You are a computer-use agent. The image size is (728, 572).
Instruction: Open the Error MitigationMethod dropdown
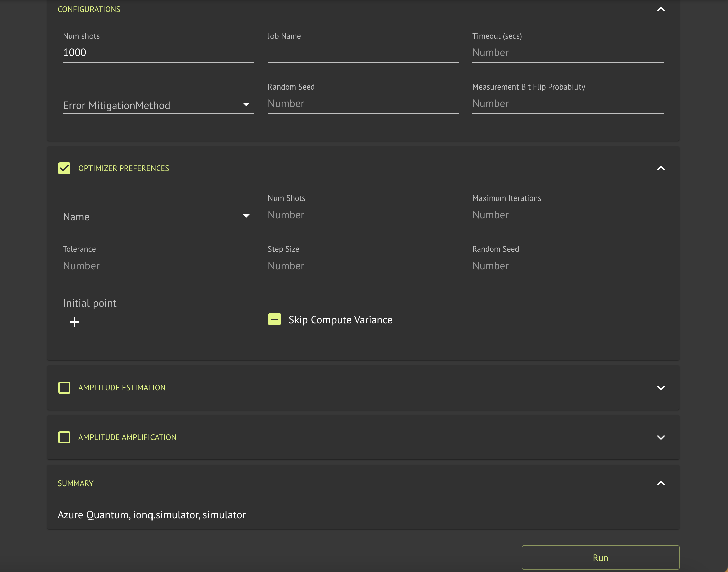159,105
